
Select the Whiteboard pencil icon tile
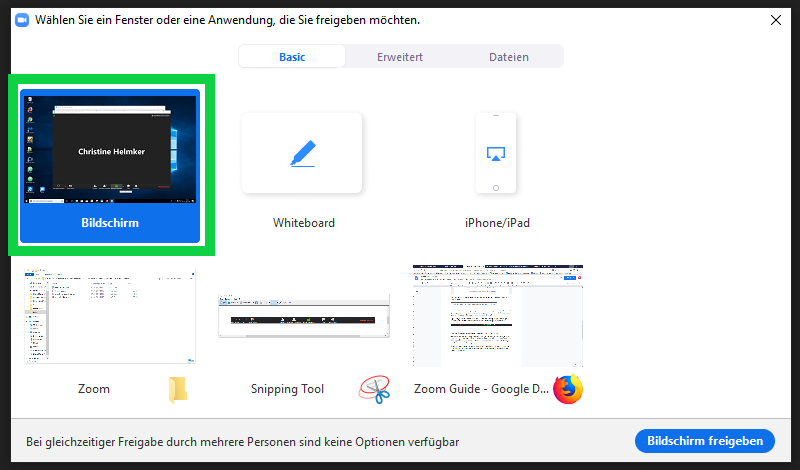pyautogui.click(x=301, y=153)
